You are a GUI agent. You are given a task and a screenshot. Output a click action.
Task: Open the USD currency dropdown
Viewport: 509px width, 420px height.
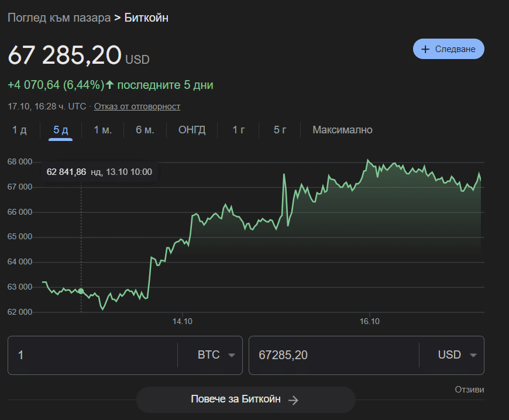[x=458, y=354]
